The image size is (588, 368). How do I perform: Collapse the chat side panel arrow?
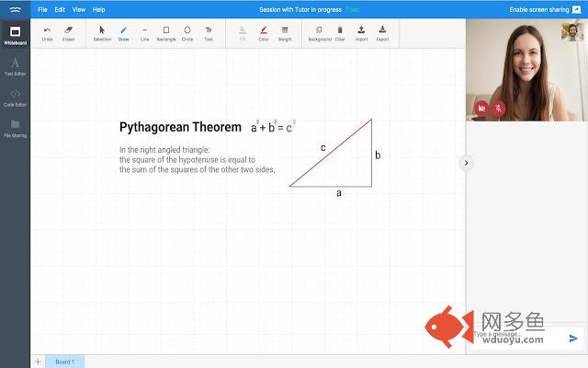point(466,163)
